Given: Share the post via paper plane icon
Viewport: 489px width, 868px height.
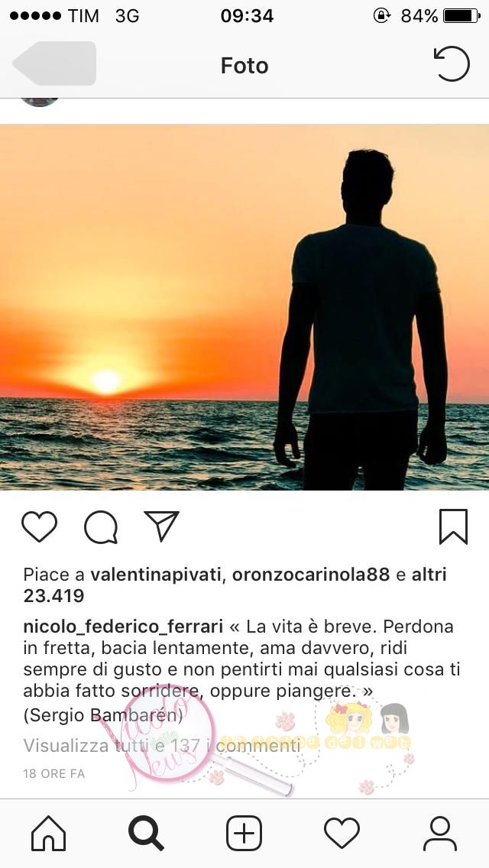Looking at the screenshot, I should pyautogui.click(x=162, y=526).
